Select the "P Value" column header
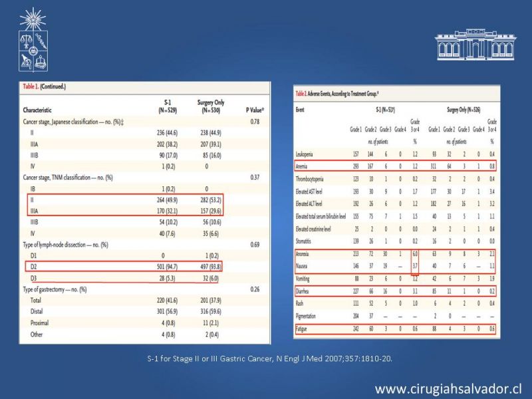Screen dimensions: 532x399 click(x=255, y=110)
